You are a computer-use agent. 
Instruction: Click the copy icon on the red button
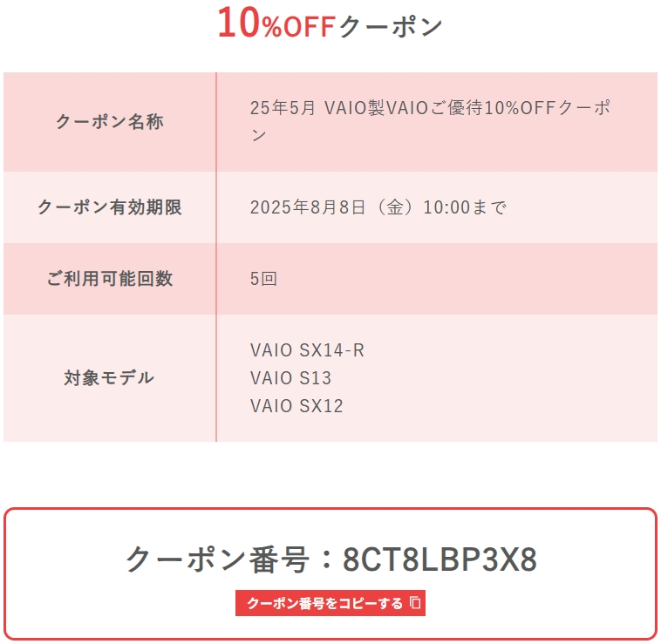(415, 603)
